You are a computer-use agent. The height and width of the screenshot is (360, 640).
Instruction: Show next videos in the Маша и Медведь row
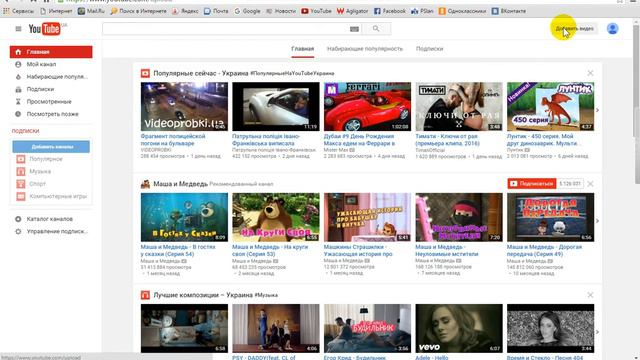coord(597,221)
